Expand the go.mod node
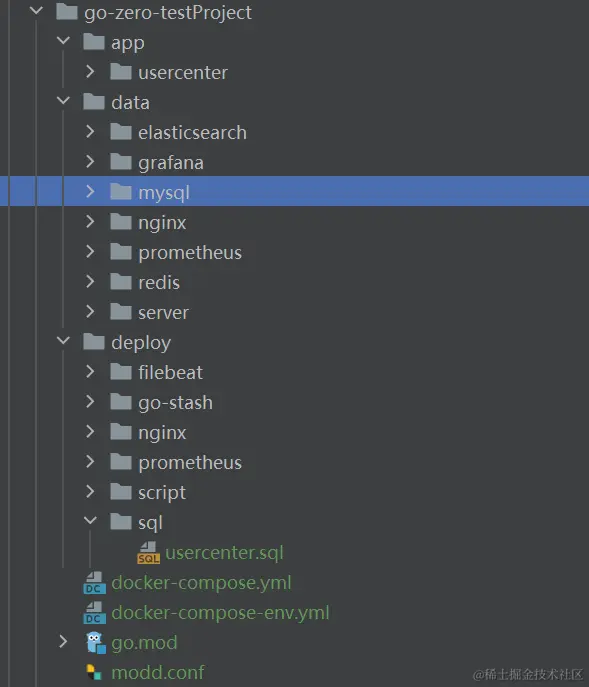The width and height of the screenshot is (589, 687). (x=63, y=642)
